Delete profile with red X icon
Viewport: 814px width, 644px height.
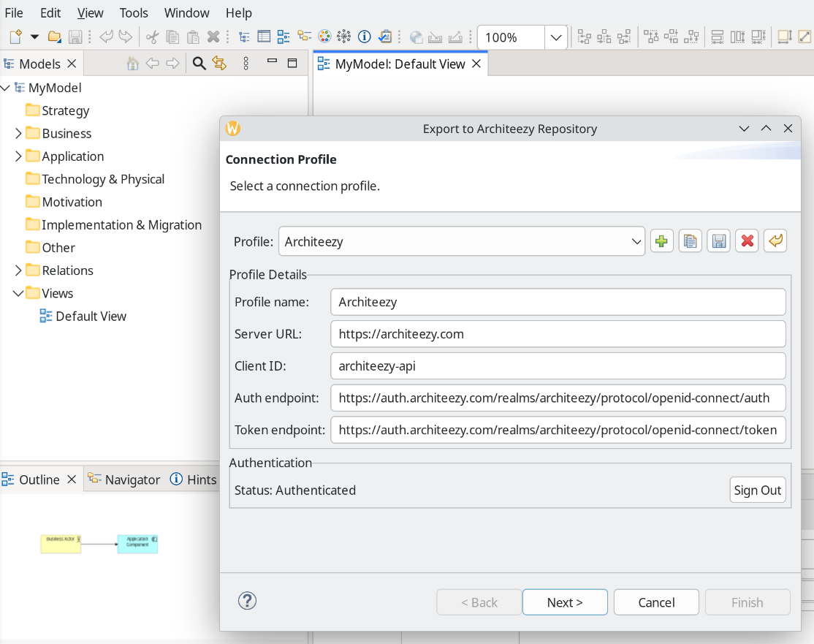pos(747,241)
